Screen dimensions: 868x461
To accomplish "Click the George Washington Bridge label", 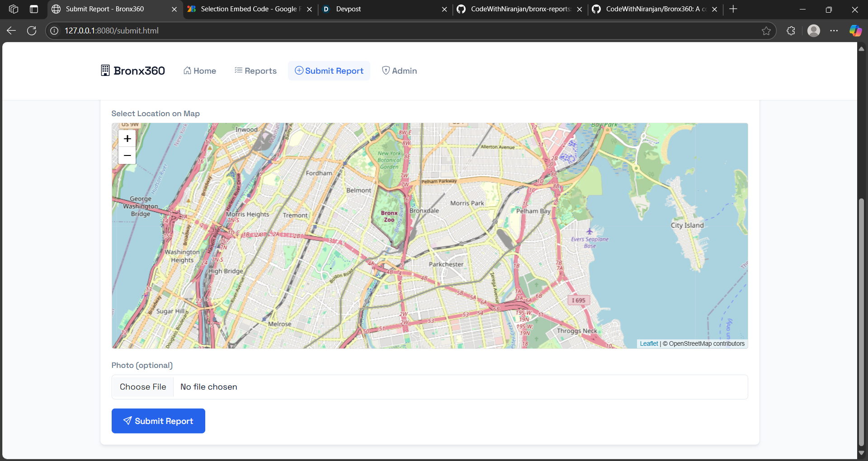I will 141,206.
